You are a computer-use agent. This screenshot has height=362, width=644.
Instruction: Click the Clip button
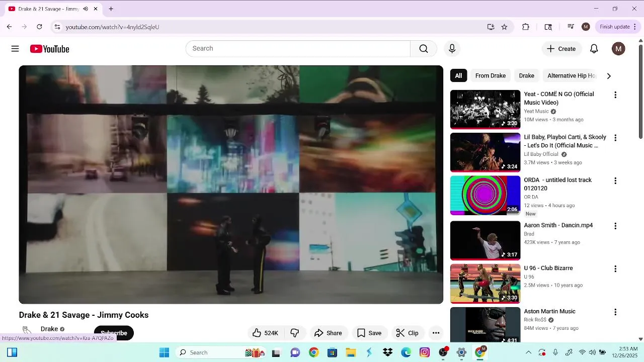pos(407,333)
